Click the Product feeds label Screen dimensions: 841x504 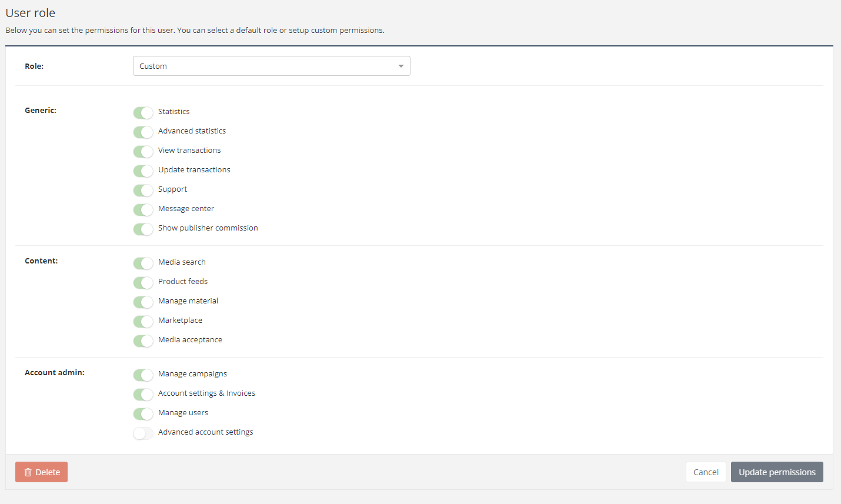point(183,281)
